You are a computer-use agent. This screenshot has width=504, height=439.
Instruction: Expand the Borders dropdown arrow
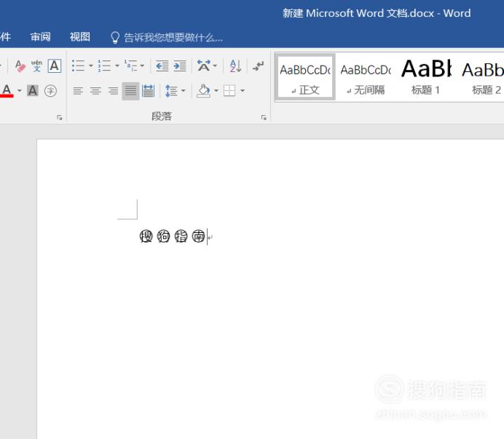243,91
